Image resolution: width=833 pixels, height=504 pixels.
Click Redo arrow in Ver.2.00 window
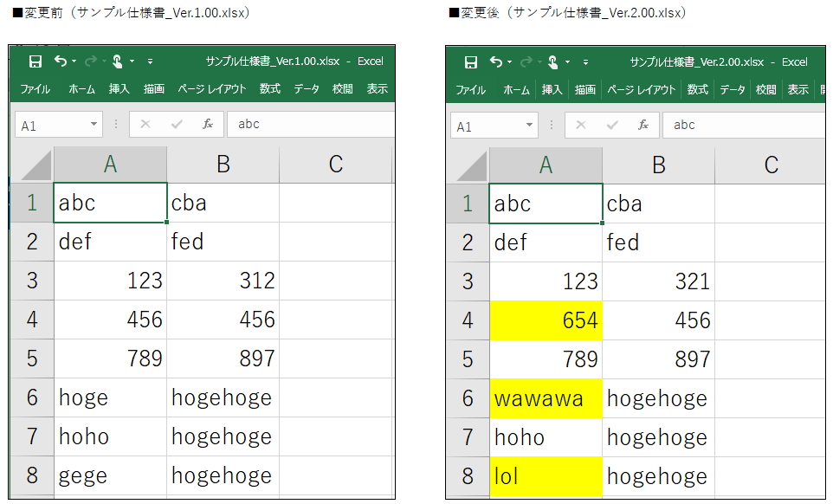click(526, 62)
